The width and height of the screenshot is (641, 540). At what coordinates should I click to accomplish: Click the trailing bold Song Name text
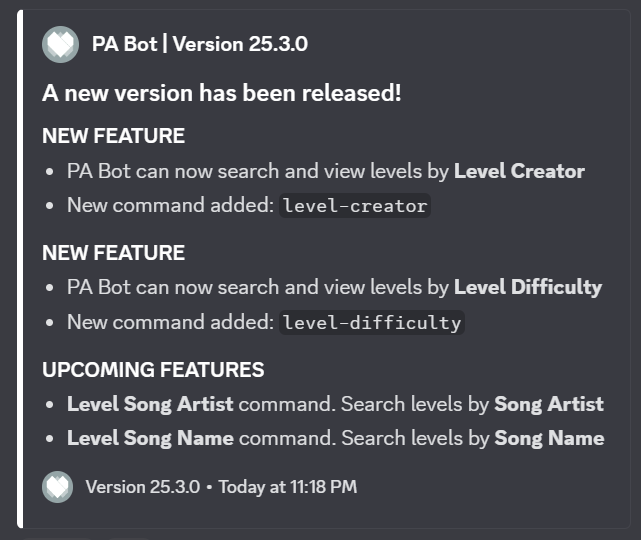549,438
